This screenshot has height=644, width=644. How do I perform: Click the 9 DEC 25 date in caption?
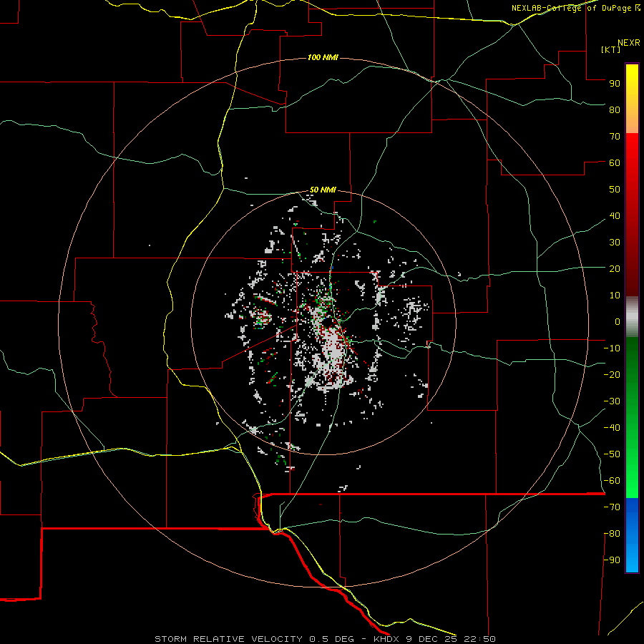(x=431, y=639)
